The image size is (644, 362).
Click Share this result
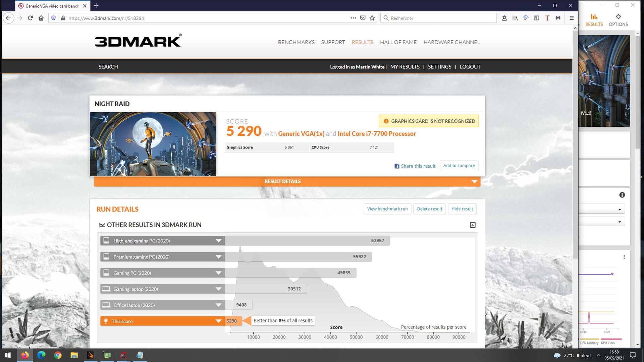tap(415, 166)
